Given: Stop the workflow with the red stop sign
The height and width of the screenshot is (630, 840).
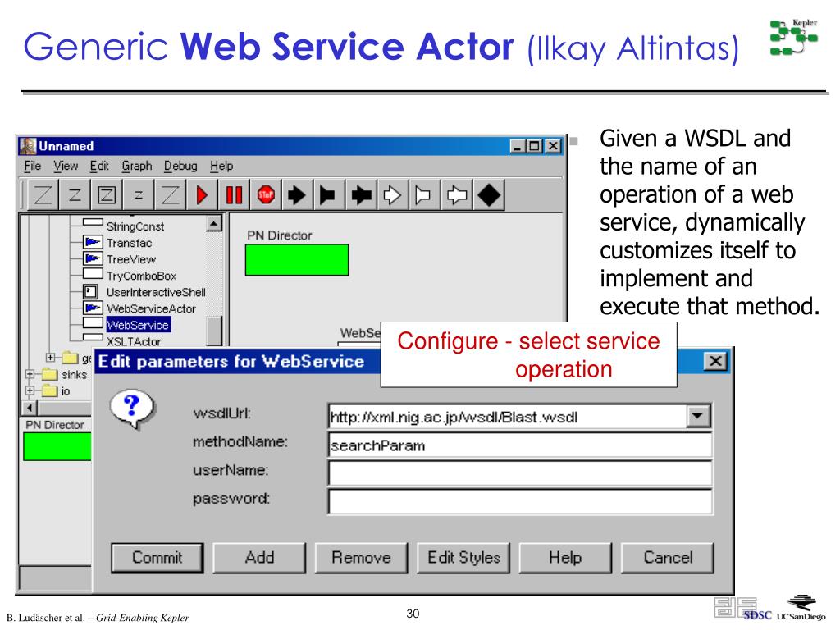Looking at the screenshot, I should pyautogui.click(x=266, y=195).
